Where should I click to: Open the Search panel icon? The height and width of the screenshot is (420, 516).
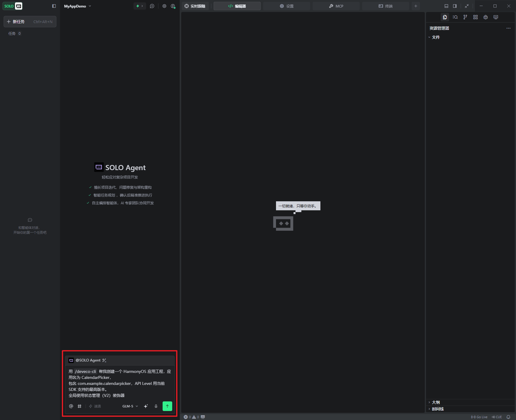point(455,17)
